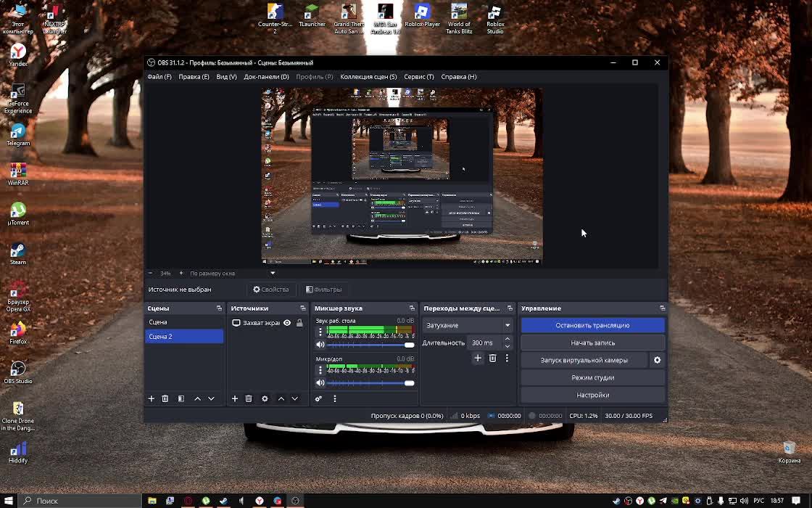Open options dots for Звук раб. стола

point(320,332)
